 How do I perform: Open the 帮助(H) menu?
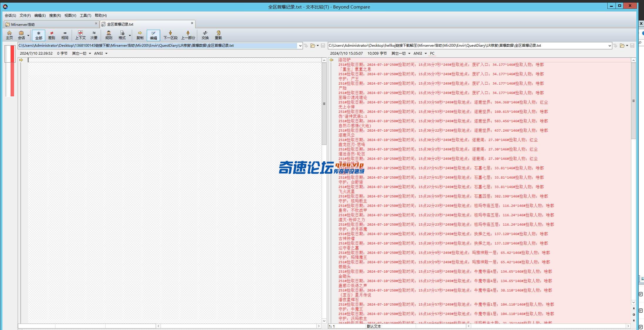(x=101, y=16)
